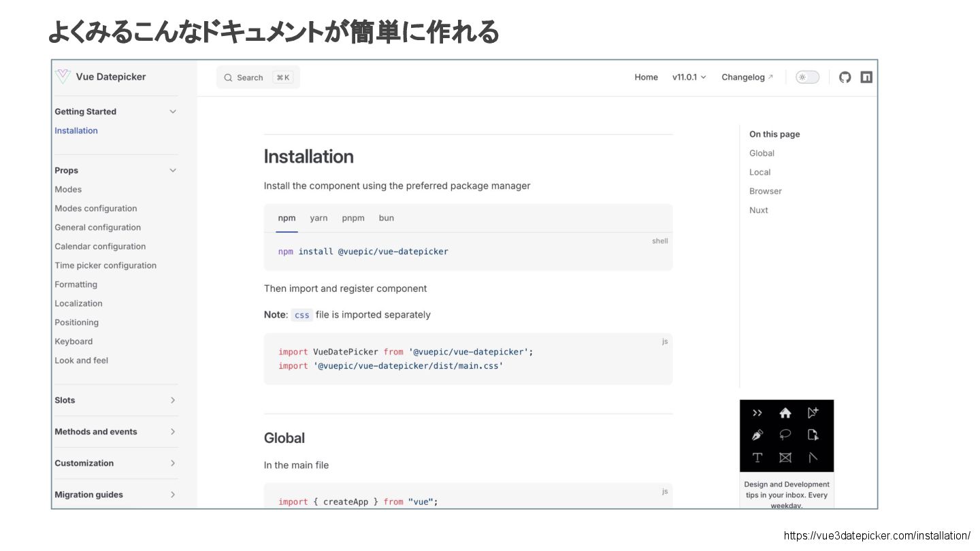Go to Calendar configuration in the sidebar
980x551 pixels.
(100, 246)
